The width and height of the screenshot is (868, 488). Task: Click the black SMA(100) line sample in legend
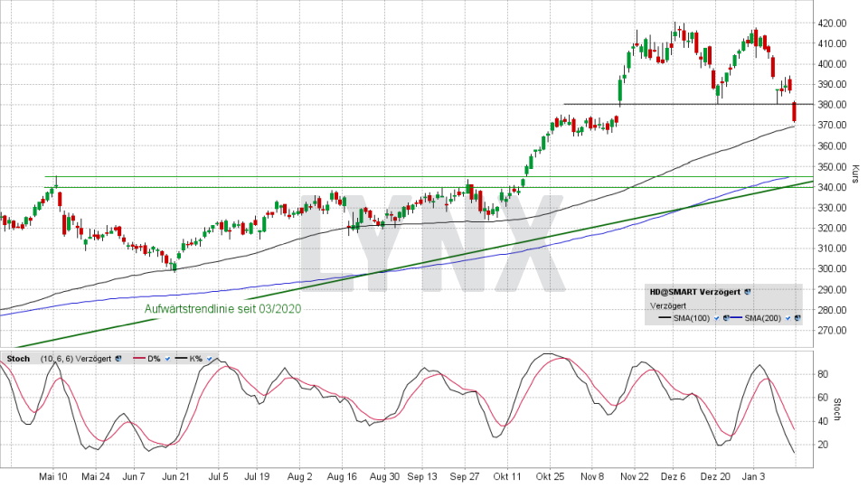point(665,318)
